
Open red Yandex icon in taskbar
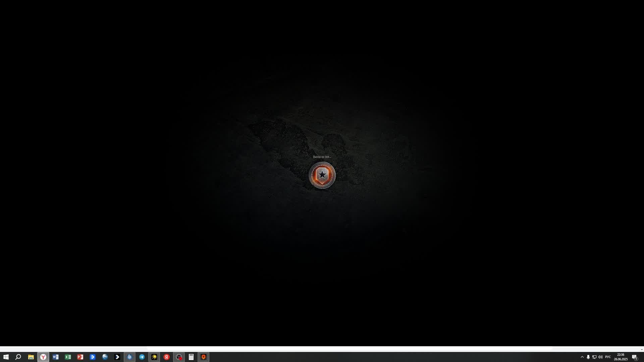tap(166, 357)
